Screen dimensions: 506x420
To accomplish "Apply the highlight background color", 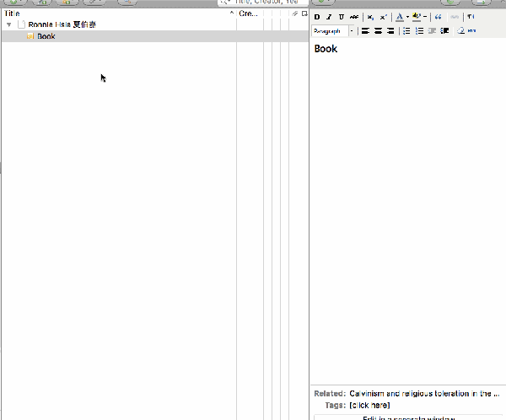I will coord(417,17).
